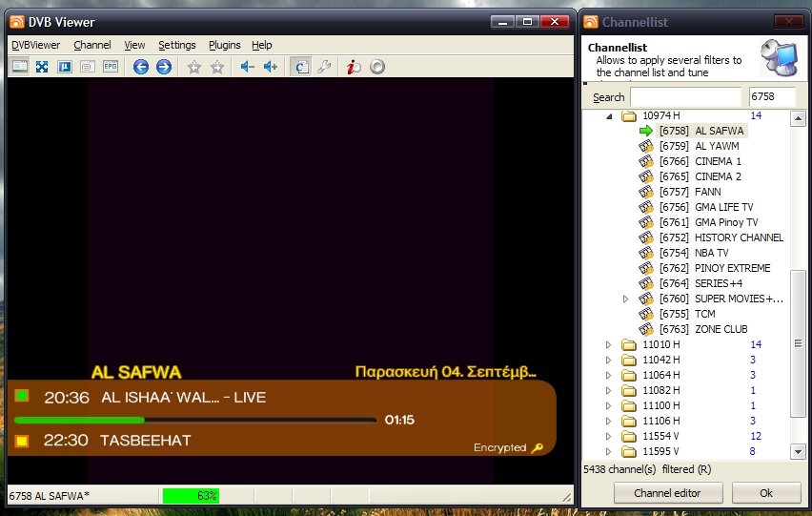Click the 63% signal level bar

click(x=192, y=496)
